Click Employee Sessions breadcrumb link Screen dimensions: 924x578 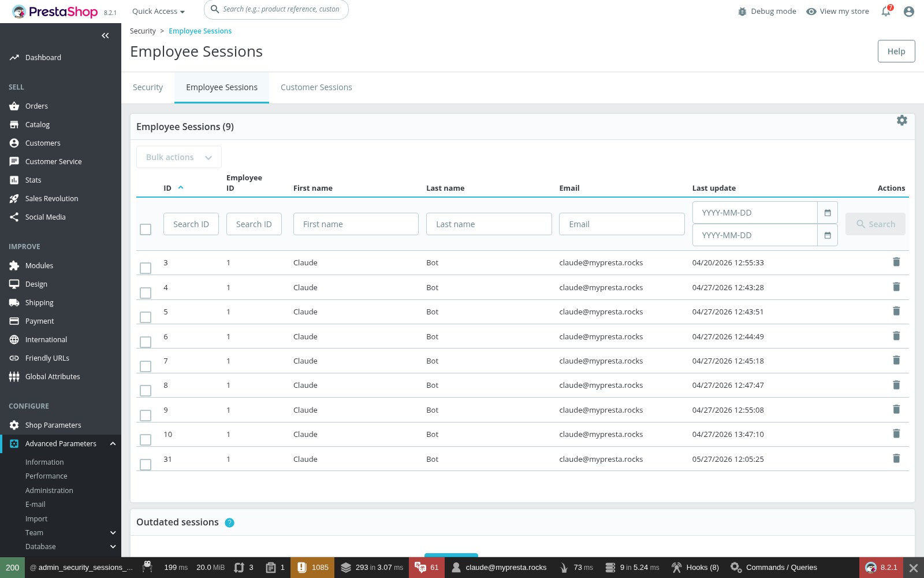pos(200,31)
